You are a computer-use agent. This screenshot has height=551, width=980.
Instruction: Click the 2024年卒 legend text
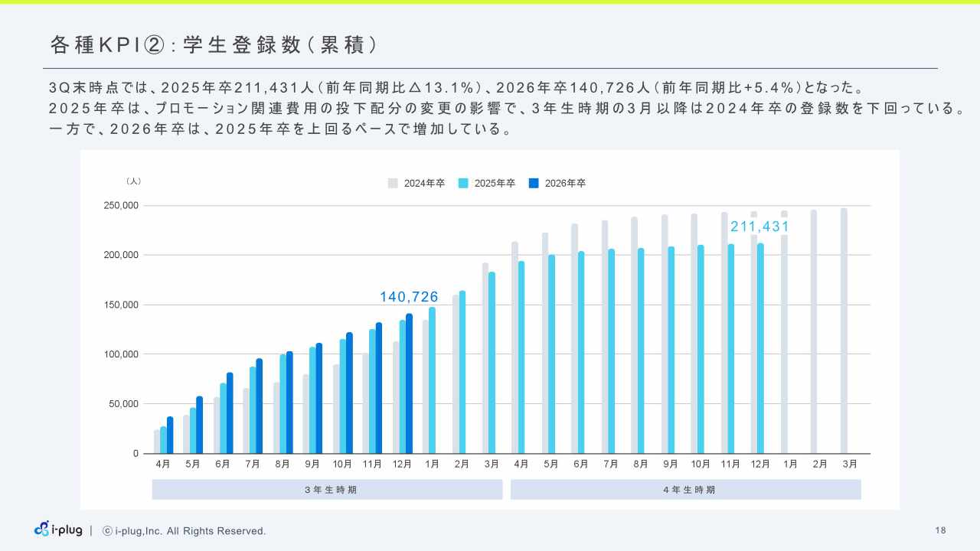coord(424,184)
